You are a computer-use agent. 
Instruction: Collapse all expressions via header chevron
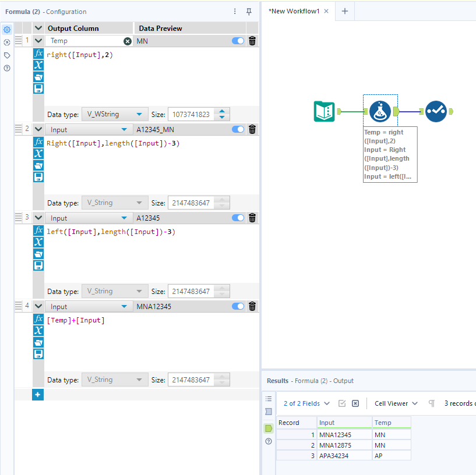click(38, 28)
